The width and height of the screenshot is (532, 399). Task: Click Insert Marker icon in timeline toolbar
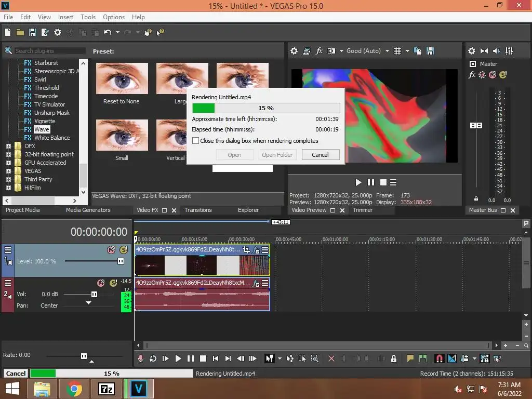(x=410, y=358)
